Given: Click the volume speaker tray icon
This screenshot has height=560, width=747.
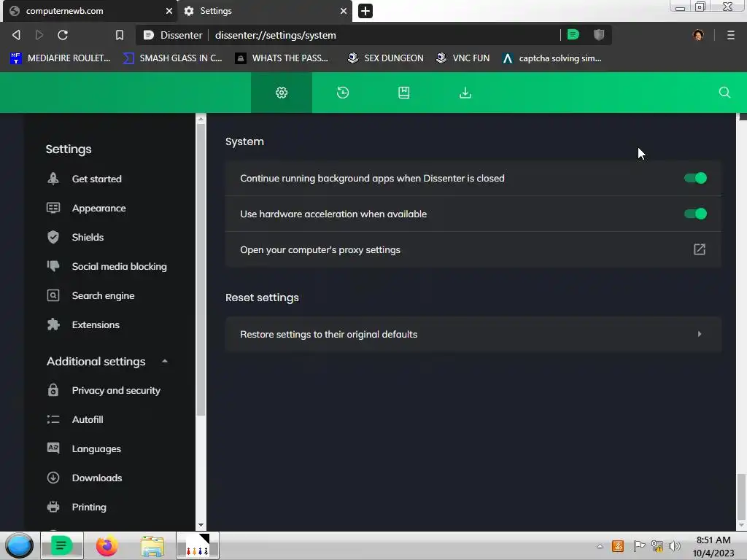Looking at the screenshot, I should tap(675, 546).
